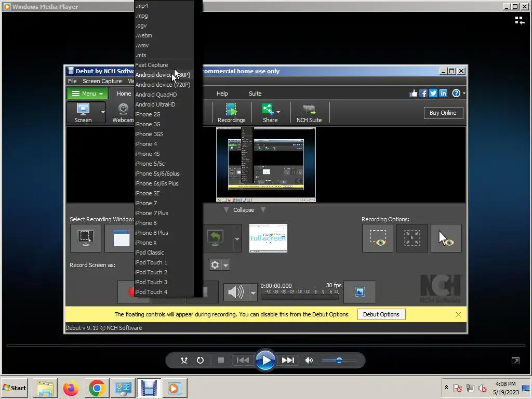Click the thumbs-up like icon
This screenshot has width=532, height=399.
[413, 94]
